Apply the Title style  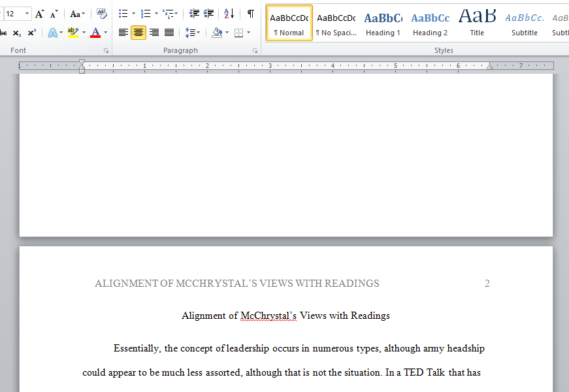[x=477, y=24]
